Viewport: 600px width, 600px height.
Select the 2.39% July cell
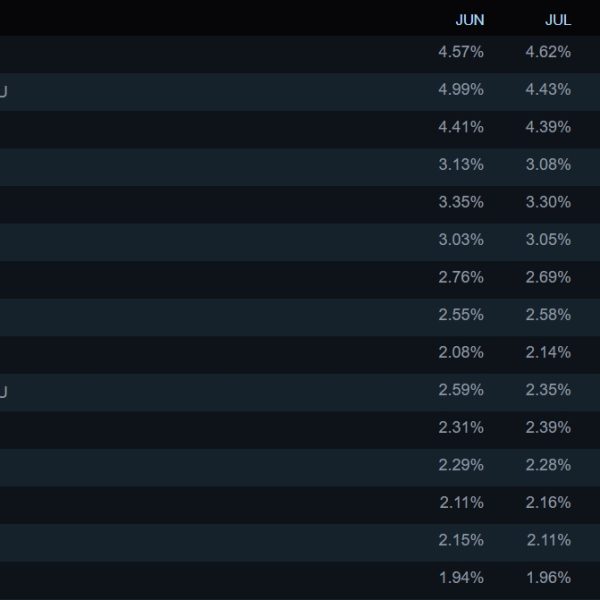[x=548, y=427]
